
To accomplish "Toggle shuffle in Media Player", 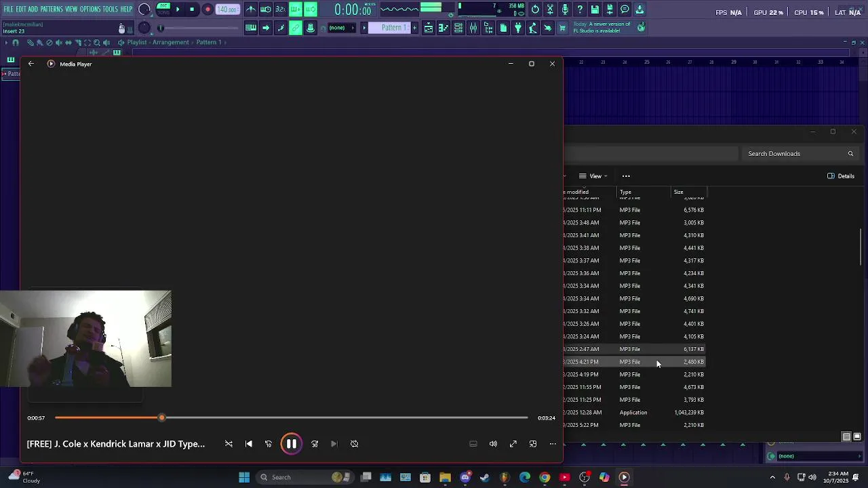I will point(229,444).
